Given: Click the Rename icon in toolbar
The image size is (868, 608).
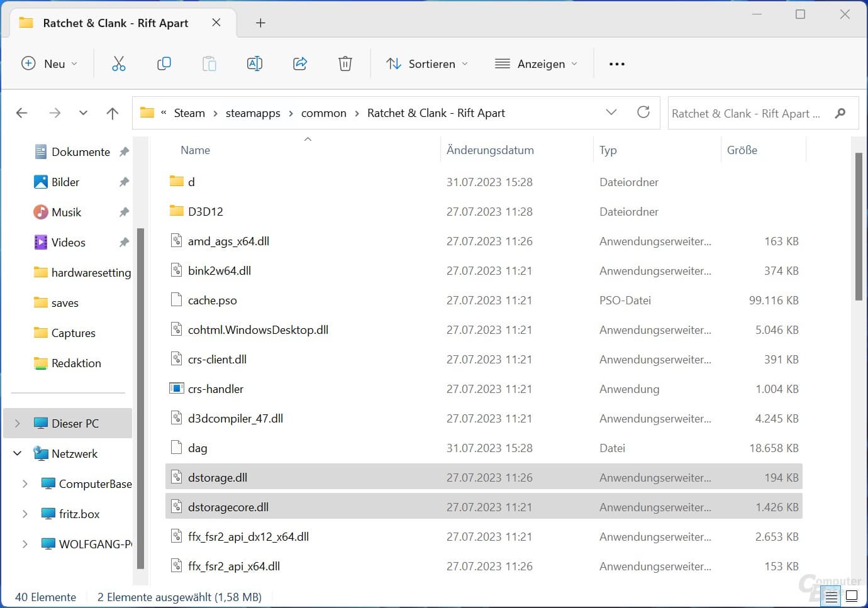Looking at the screenshot, I should 255,64.
